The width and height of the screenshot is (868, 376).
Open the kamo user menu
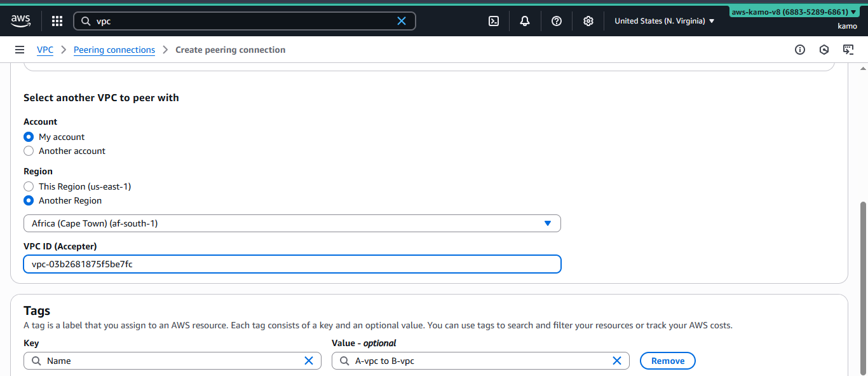coord(847,26)
